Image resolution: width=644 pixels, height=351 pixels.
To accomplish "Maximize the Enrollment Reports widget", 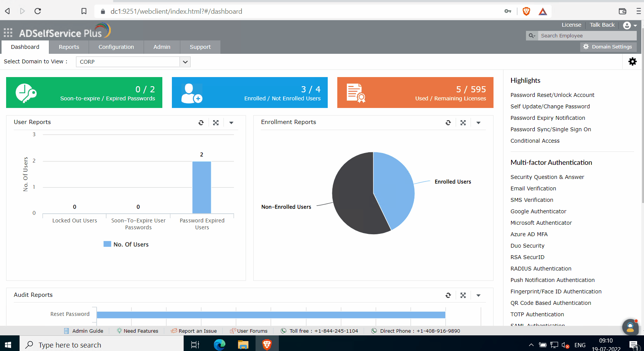I will (x=463, y=122).
